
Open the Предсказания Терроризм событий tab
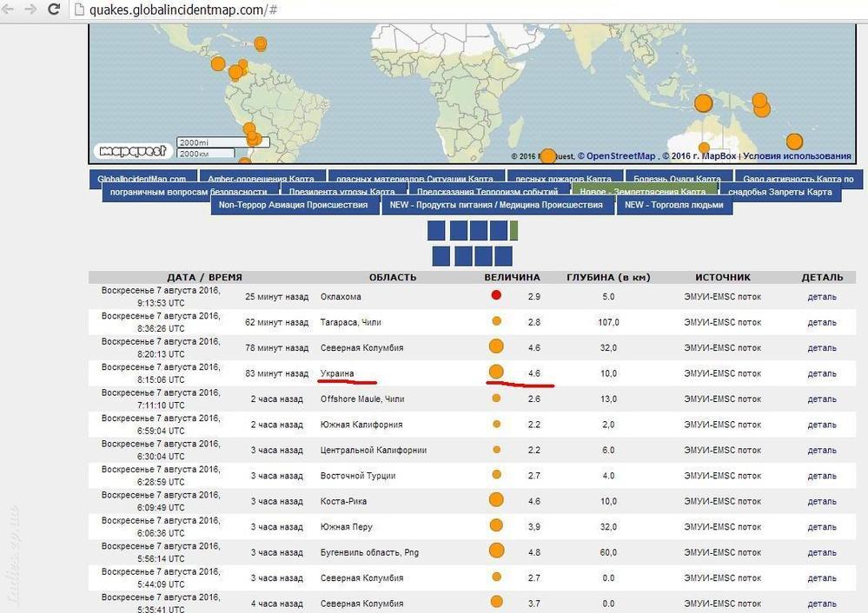coord(487,191)
